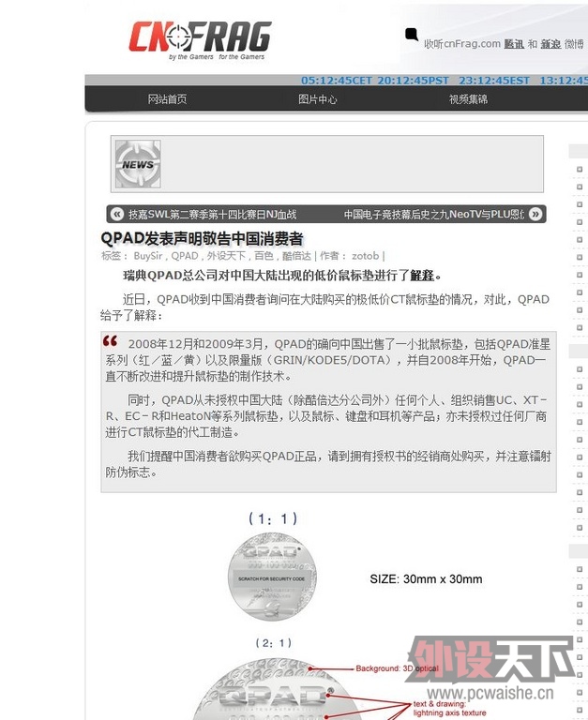588x720 pixels.
Task: Click the QPAD tag link
Action: tap(185, 256)
